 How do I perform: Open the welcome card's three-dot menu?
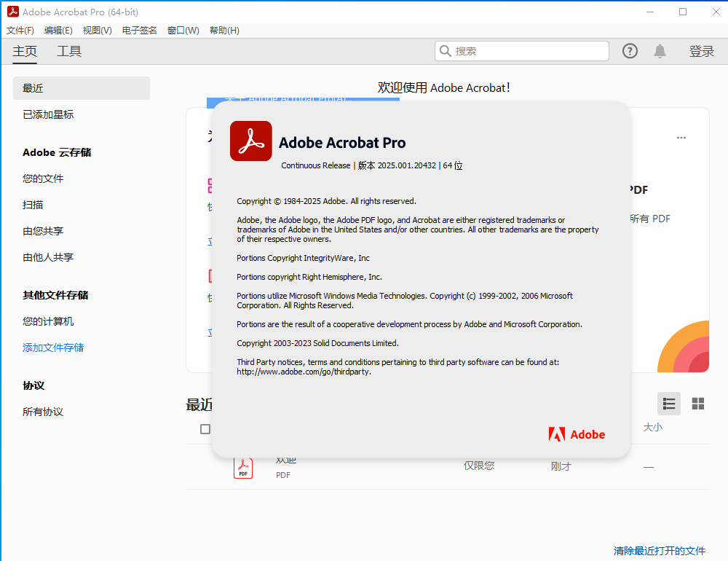point(681,138)
